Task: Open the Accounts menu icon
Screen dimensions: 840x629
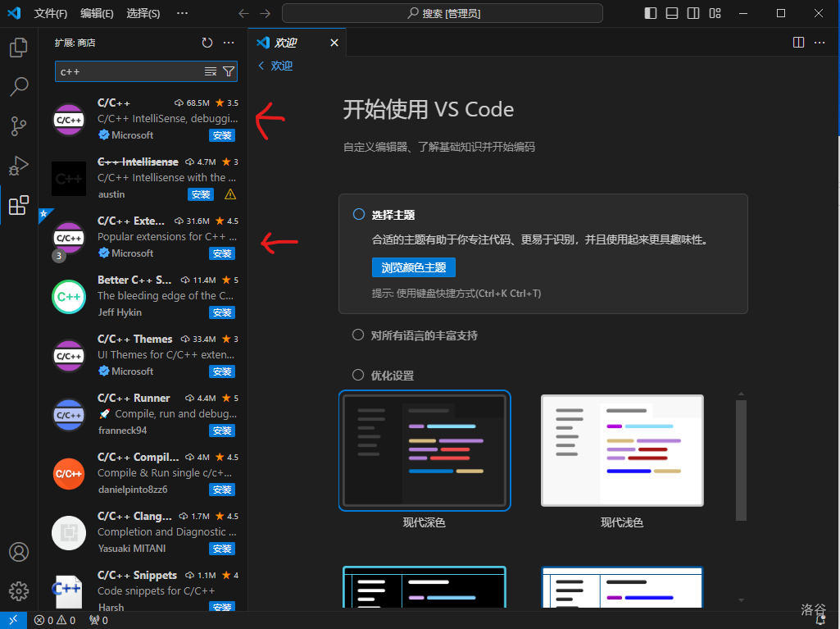Action: pos(19,552)
